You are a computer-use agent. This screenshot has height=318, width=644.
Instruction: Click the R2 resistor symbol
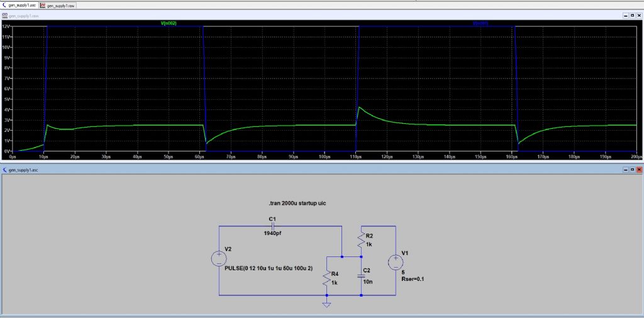(x=361, y=239)
